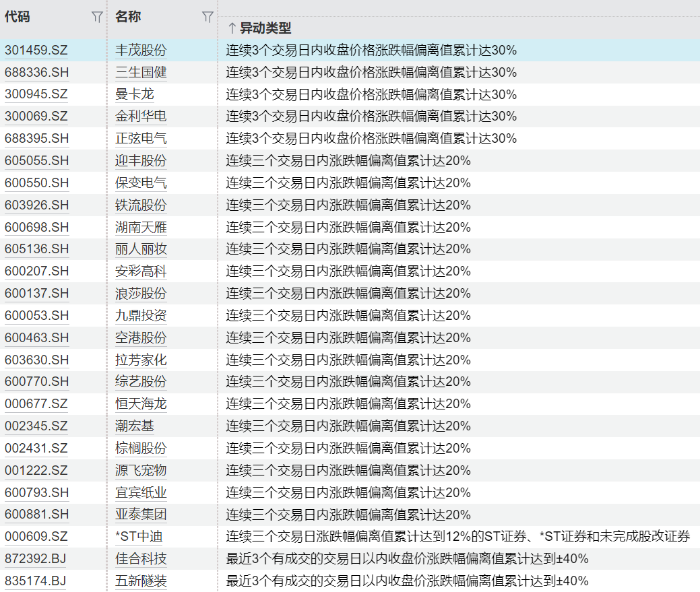Open stock code 600770.SH
Image resolution: width=700 pixels, height=592 pixels.
click(36, 381)
